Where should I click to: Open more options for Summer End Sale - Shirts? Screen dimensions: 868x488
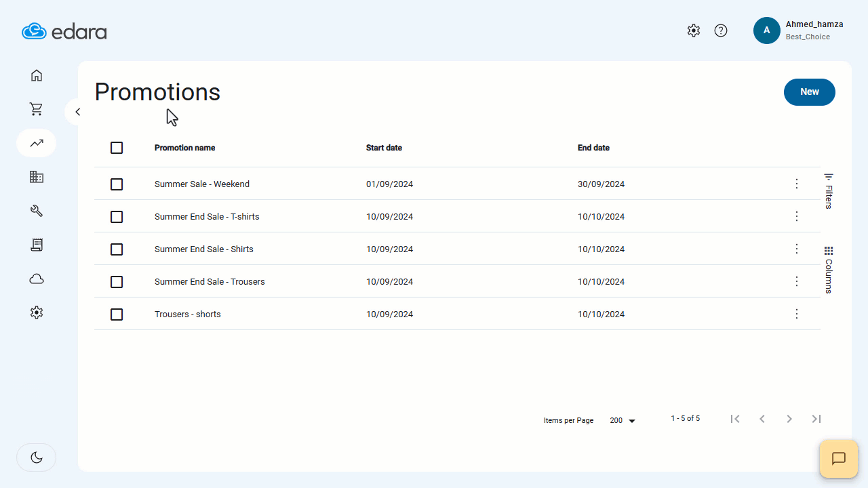(797, 249)
